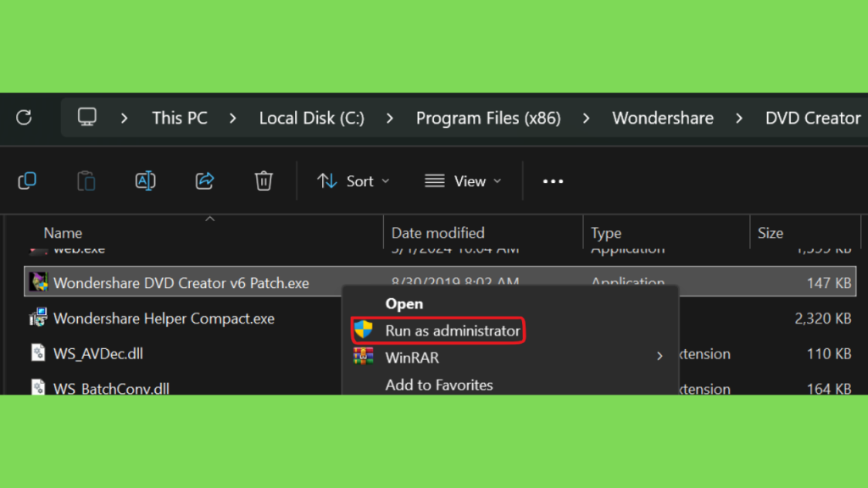Select file Wondershare DVD Creator v6 Patch.exe

click(x=181, y=283)
